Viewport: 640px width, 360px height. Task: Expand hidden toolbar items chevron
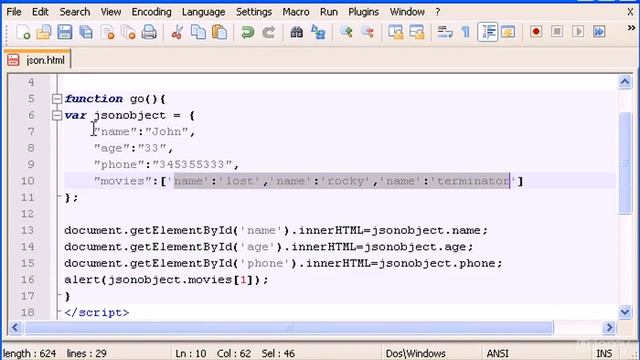[x=631, y=28]
